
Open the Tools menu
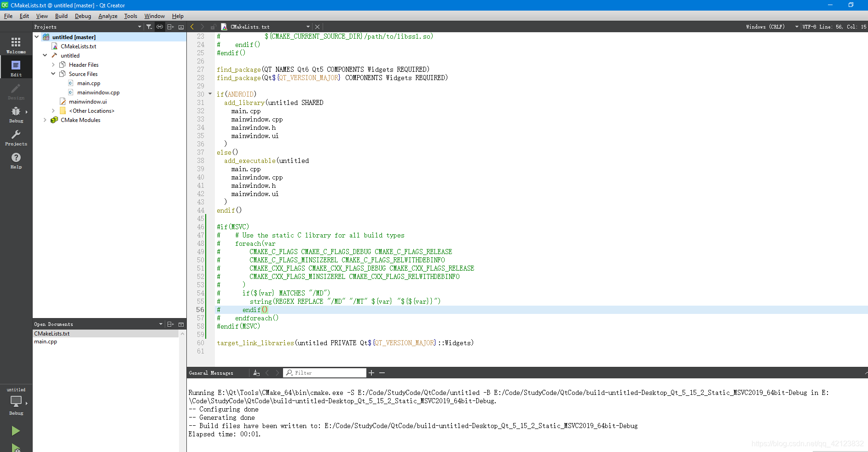coord(130,16)
